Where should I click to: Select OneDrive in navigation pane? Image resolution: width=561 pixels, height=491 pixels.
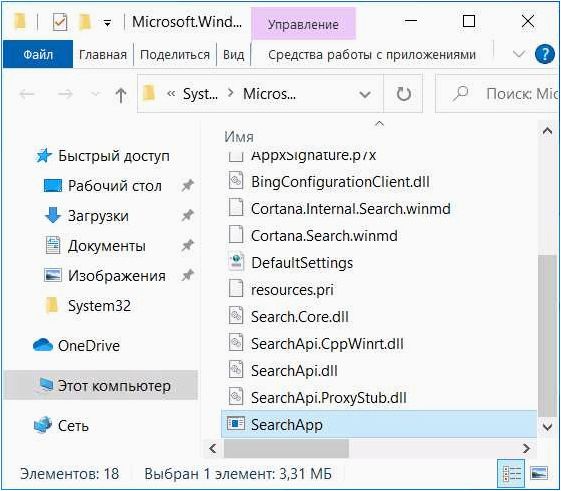(89, 346)
